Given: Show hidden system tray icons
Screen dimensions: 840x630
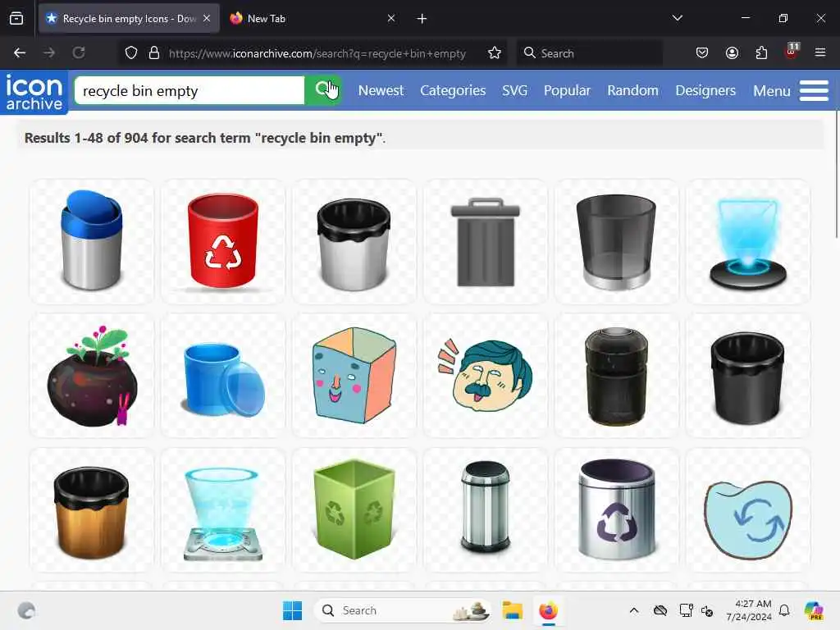Looking at the screenshot, I should [x=634, y=610].
